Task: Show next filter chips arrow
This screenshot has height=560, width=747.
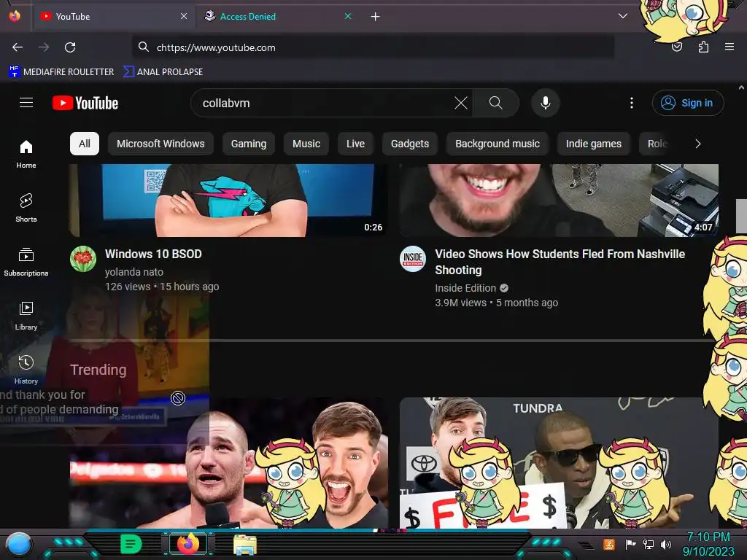Action: click(698, 144)
